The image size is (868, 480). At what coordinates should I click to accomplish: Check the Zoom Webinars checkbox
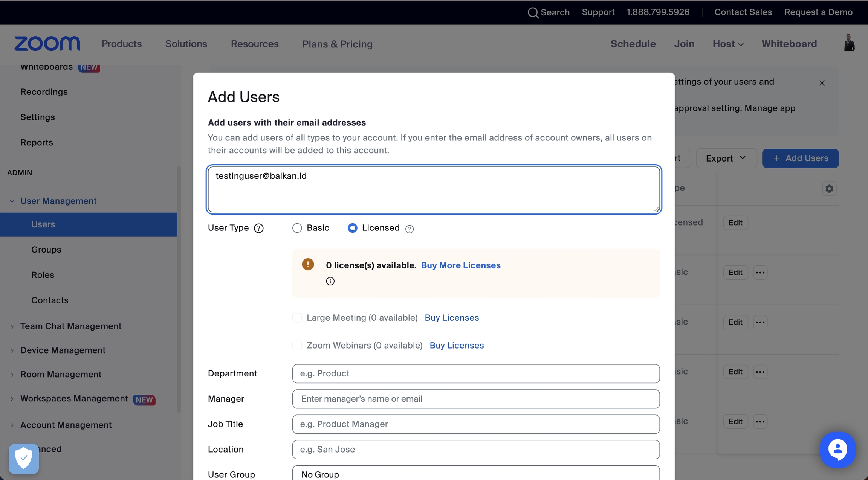(297, 345)
